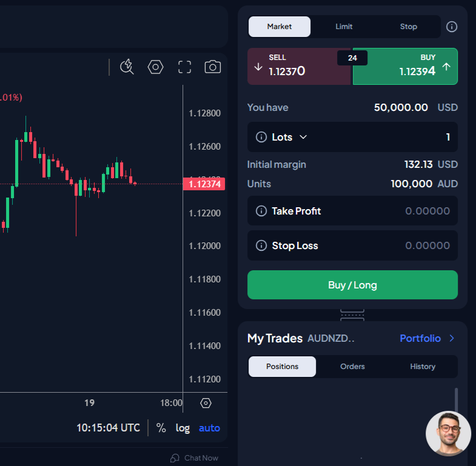This screenshot has height=466, width=476.
Task: Click the 100,000 Units value
Action: (x=411, y=184)
